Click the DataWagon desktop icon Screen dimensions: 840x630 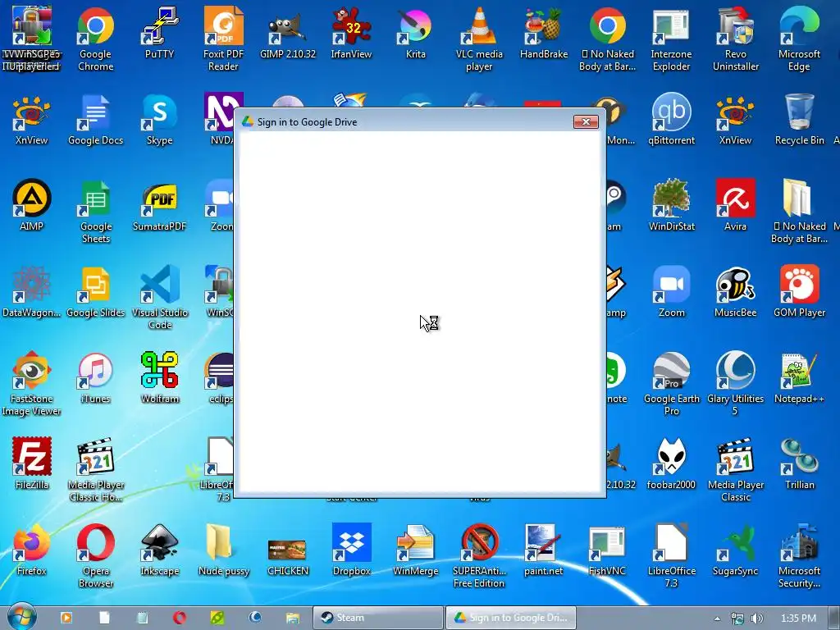[32, 291]
